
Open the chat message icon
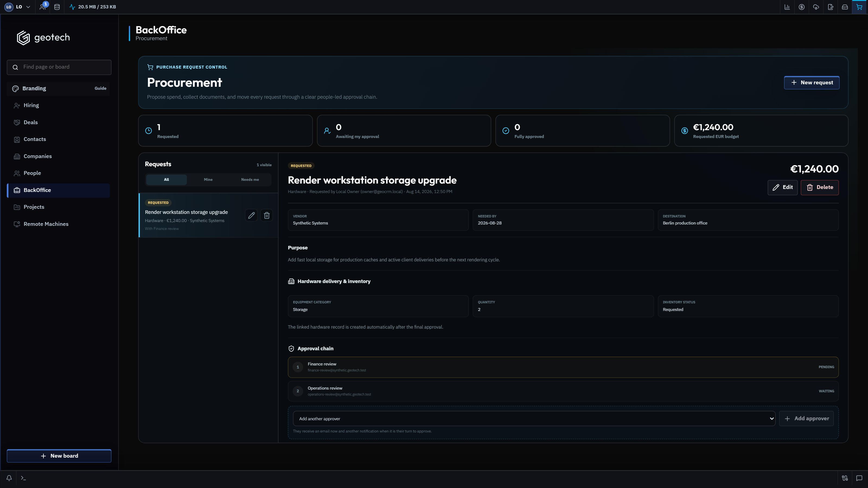click(x=859, y=478)
